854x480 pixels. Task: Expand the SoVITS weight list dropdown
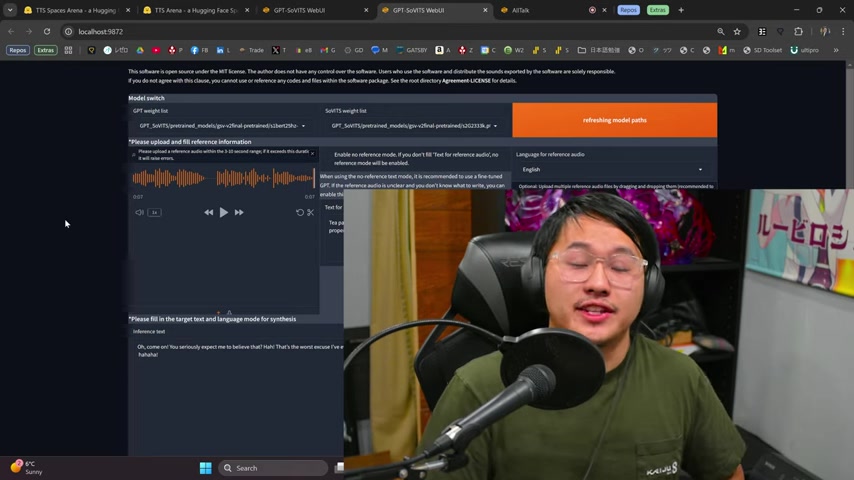(x=414, y=126)
